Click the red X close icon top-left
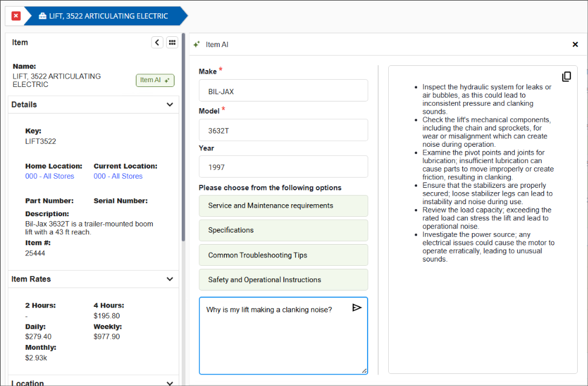 point(16,16)
